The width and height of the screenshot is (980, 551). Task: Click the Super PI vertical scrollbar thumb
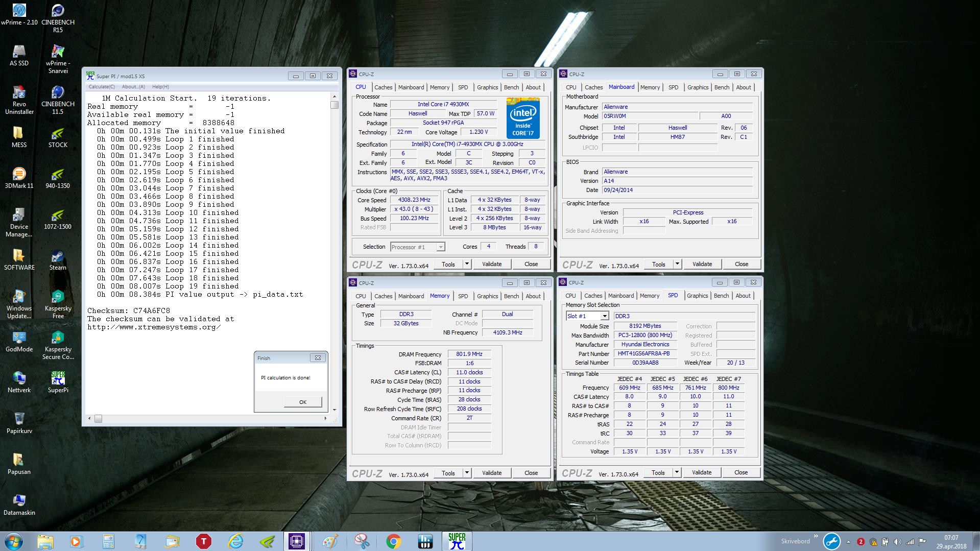click(334, 105)
